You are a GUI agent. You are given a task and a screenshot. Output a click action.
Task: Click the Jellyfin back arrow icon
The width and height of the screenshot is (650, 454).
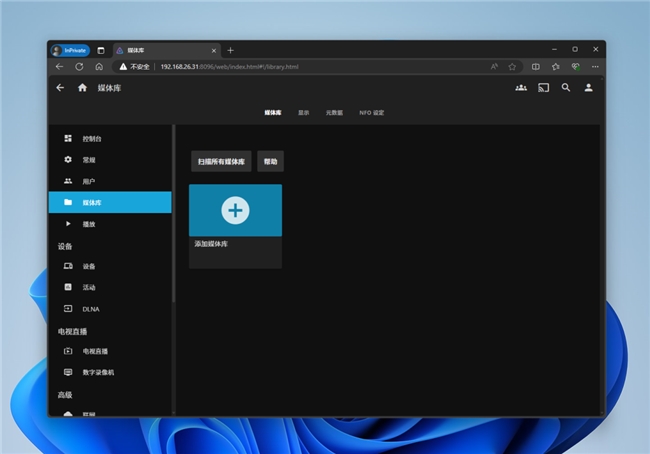[60, 88]
